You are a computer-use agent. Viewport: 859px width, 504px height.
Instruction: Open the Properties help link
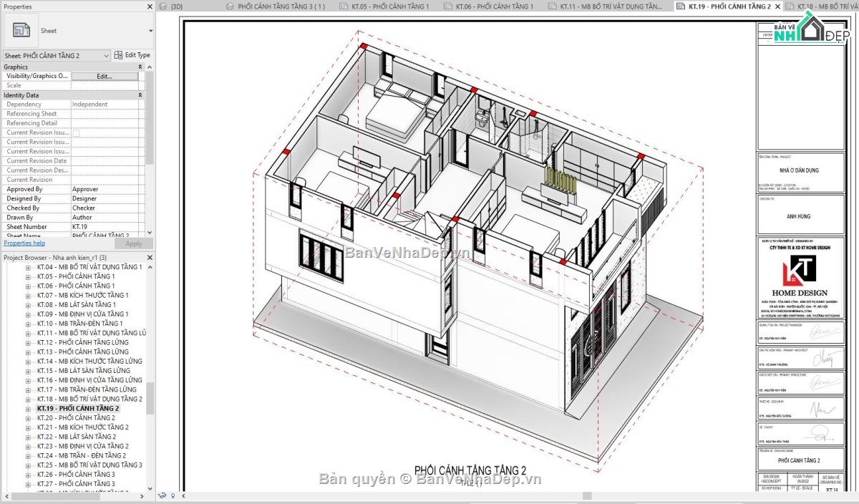(x=24, y=243)
